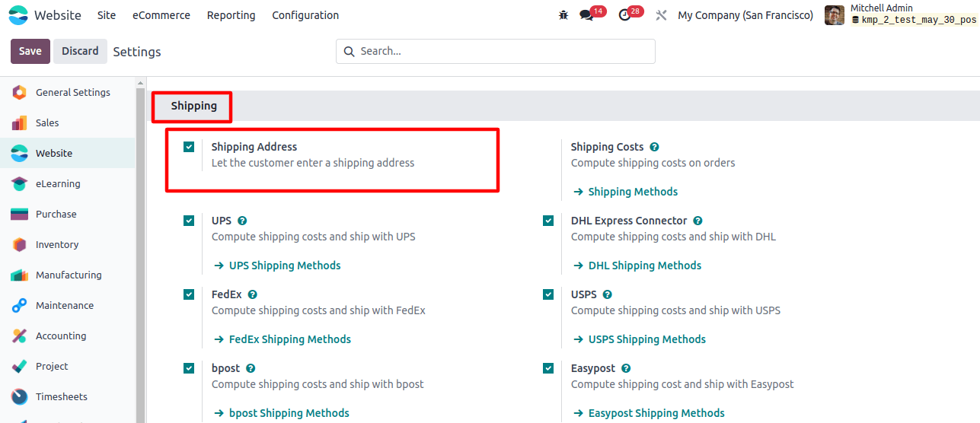Open bpost Shipping Methods link
The height and width of the screenshot is (423, 980).
click(x=281, y=413)
